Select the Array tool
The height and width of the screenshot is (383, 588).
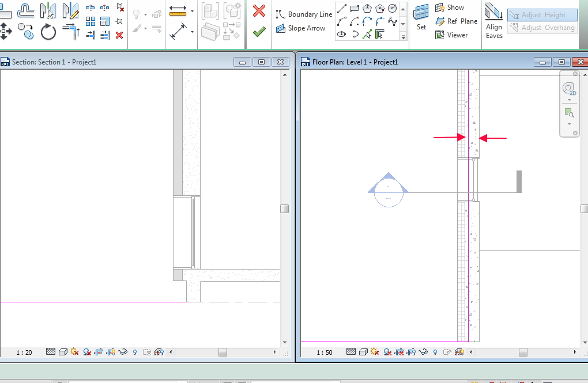[91, 21]
